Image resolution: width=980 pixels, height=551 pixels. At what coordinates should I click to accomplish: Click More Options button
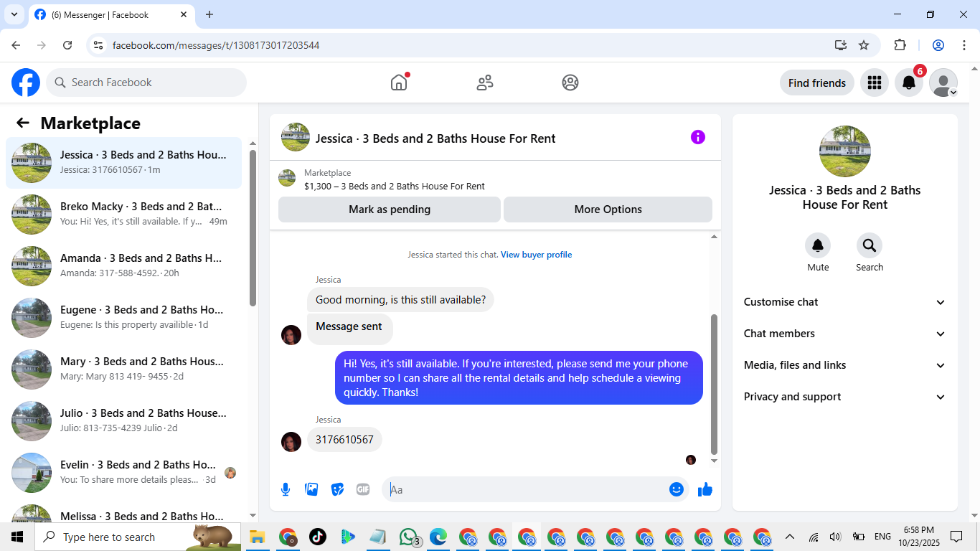608,209
